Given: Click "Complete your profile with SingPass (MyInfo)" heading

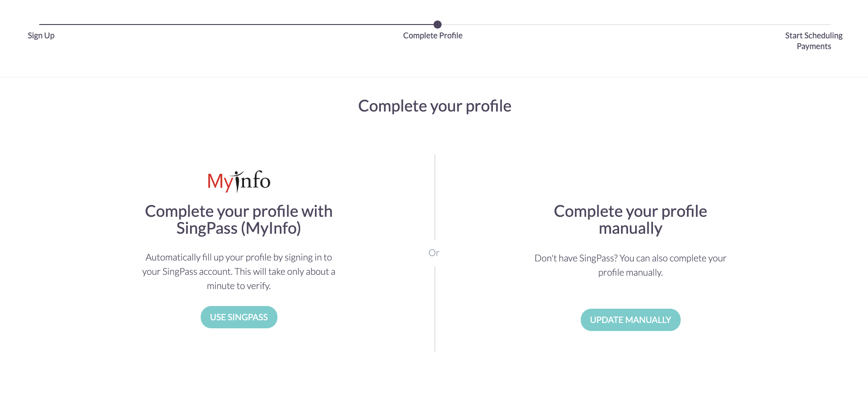Looking at the screenshot, I should (239, 219).
